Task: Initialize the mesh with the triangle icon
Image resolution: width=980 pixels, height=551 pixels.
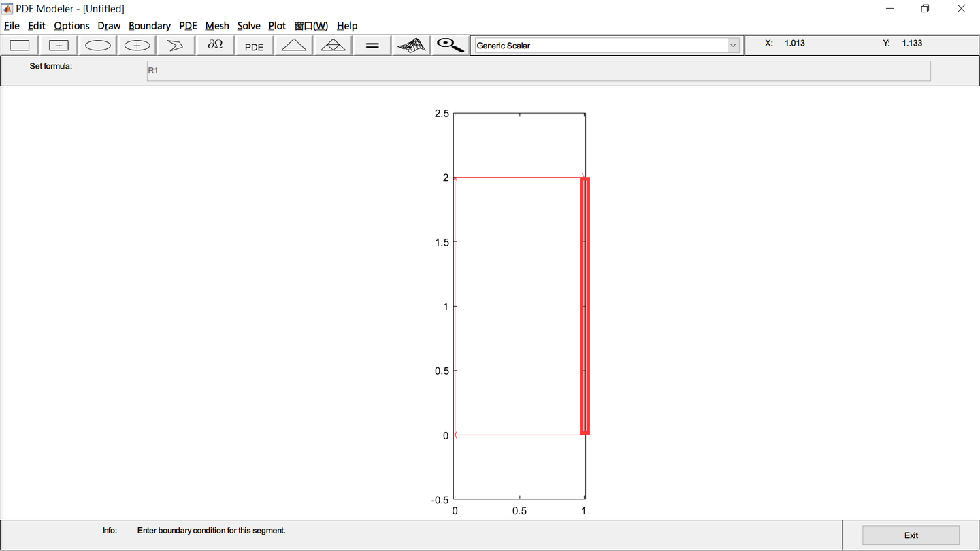Action: click(x=293, y=45)
